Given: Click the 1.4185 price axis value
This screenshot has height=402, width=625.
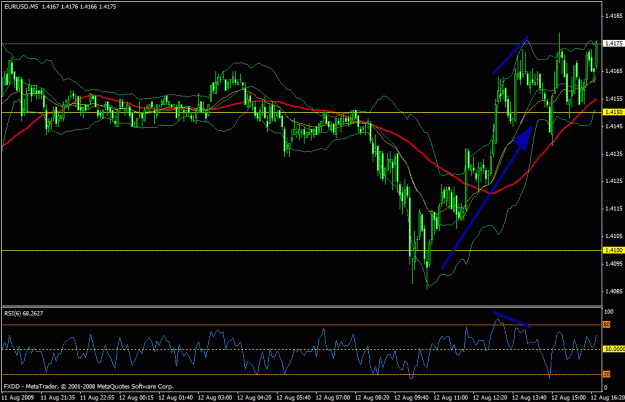Looking at the screenshot, I should point(614,16).
